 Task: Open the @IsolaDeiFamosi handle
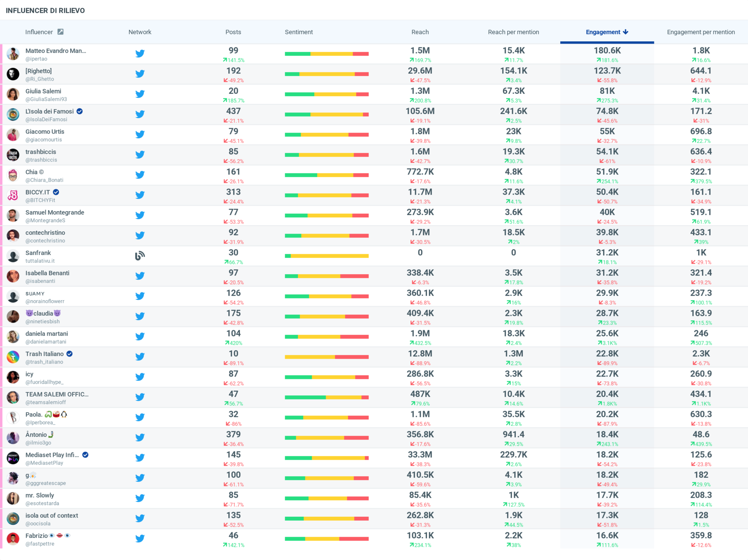46,120
